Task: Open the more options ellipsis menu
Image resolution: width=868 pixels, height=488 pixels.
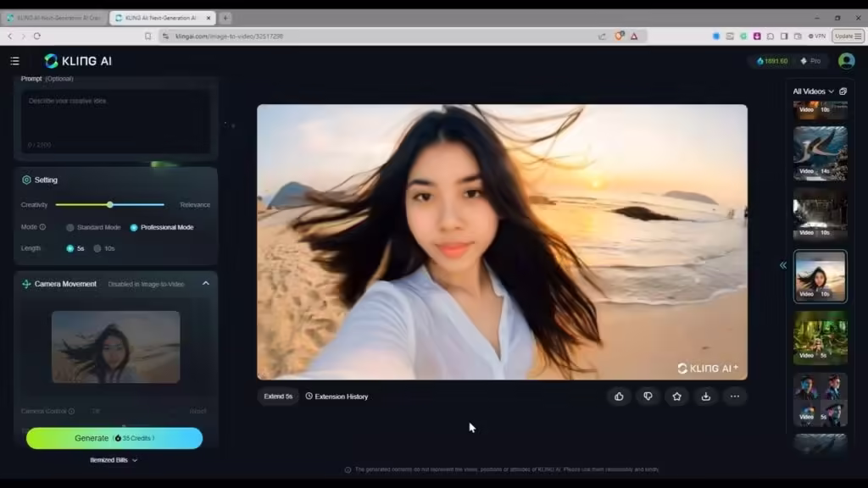Action: [735, 396]
